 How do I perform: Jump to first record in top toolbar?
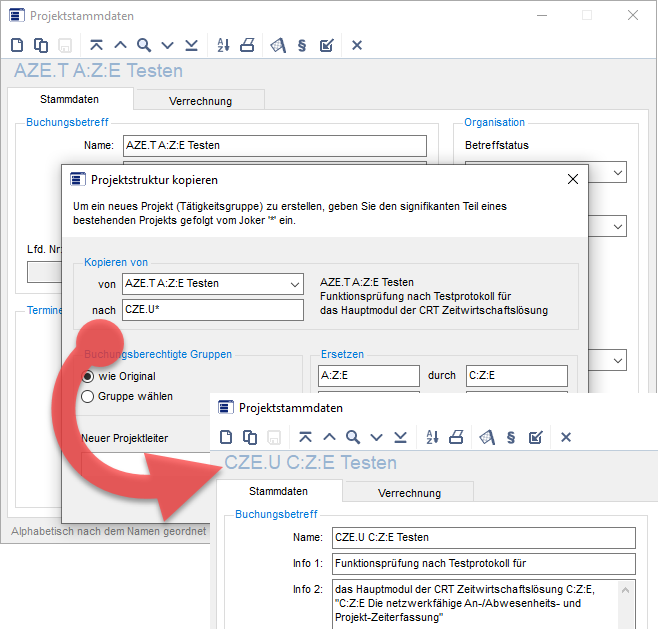coord(97,45)
